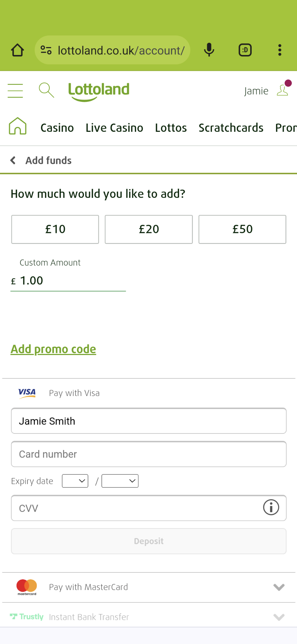Open the browser tab switcher

coord(245,50)
